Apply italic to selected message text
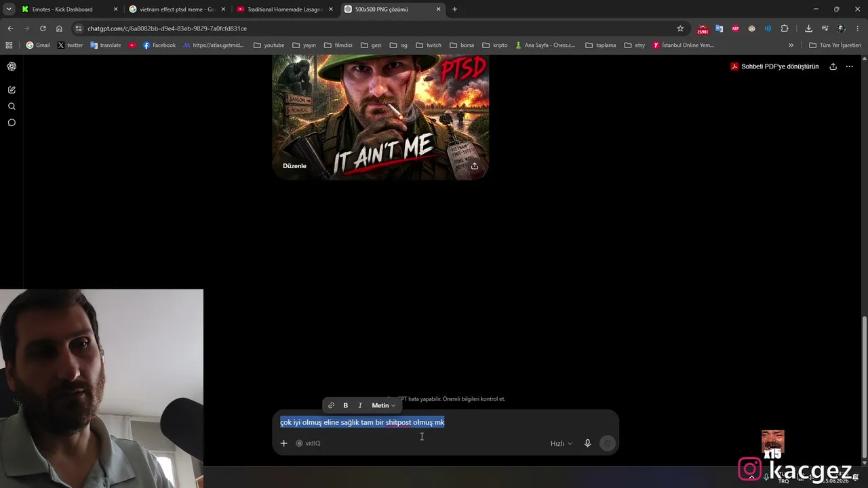 [360, 405]
